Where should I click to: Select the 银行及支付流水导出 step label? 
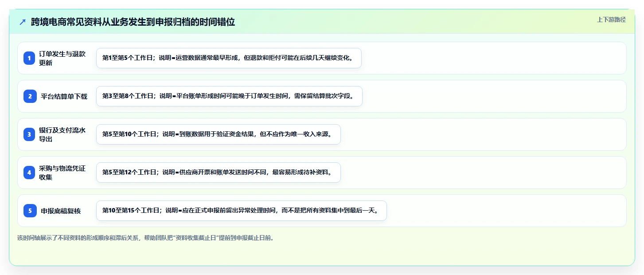click(x=62, y=134)
